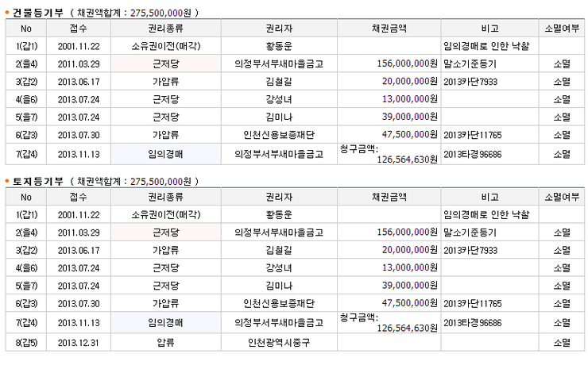Viewport: 588px width, 369px height.
Task: Click 임의경매로 인한 낙찰 in the 건물등기부 table
Action: coord(486,46)
